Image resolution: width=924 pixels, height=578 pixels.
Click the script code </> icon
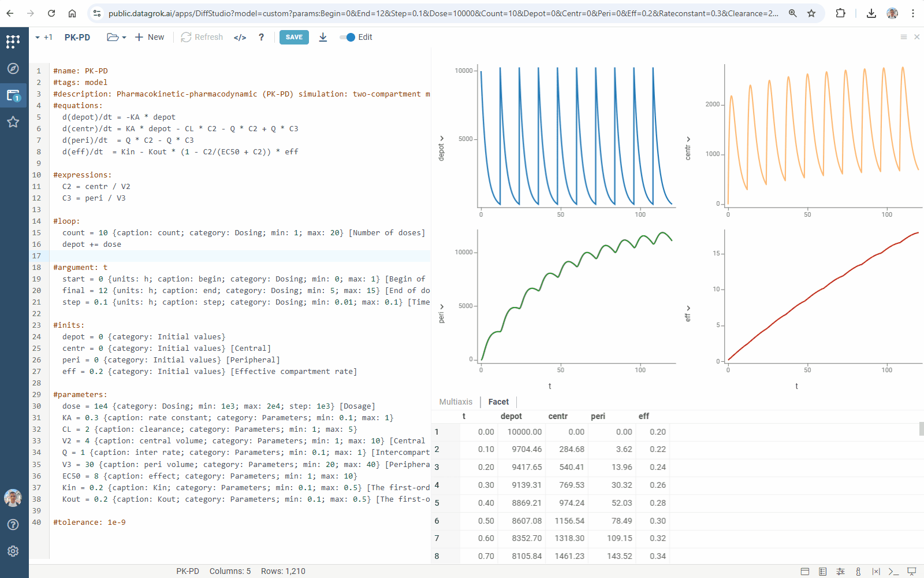point(240,38)
